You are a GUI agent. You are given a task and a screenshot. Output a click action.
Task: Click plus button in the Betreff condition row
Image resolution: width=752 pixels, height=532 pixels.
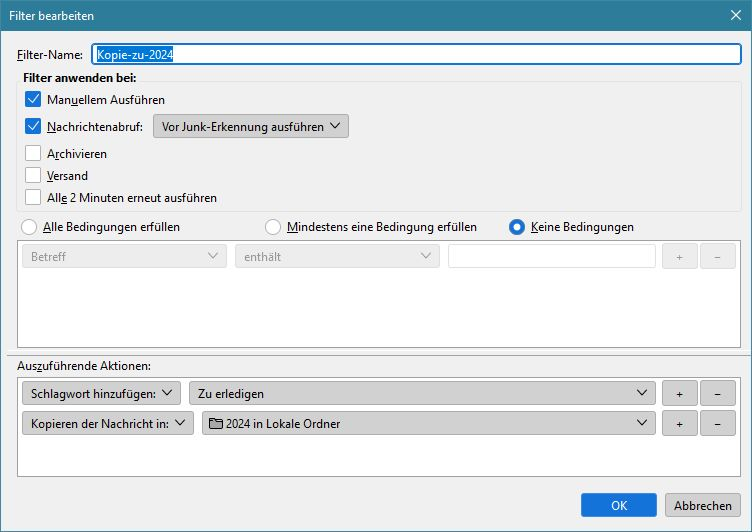680,257
